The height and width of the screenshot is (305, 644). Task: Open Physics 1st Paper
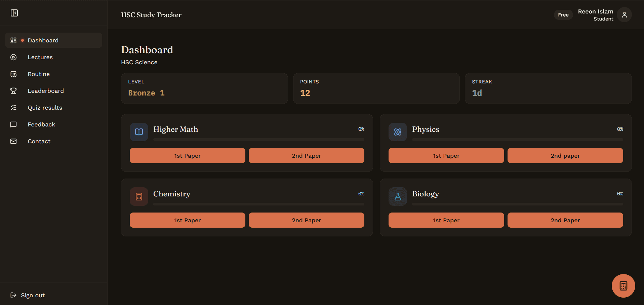pos(446,156)
